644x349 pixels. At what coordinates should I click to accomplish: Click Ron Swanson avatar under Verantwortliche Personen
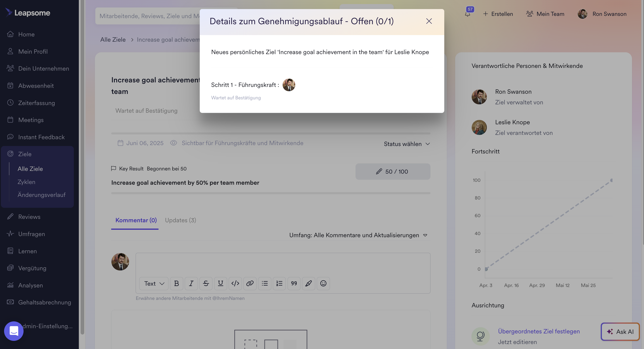tap(479, 97)
